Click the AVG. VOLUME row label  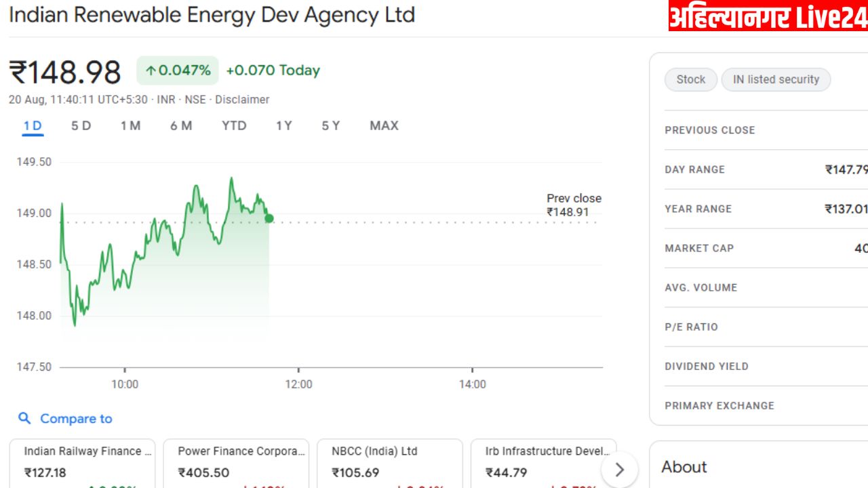701,287
